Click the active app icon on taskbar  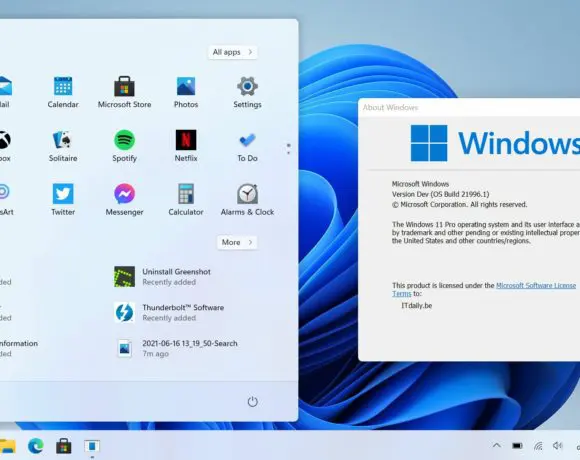pyautogui.click(x=92, y=446)
